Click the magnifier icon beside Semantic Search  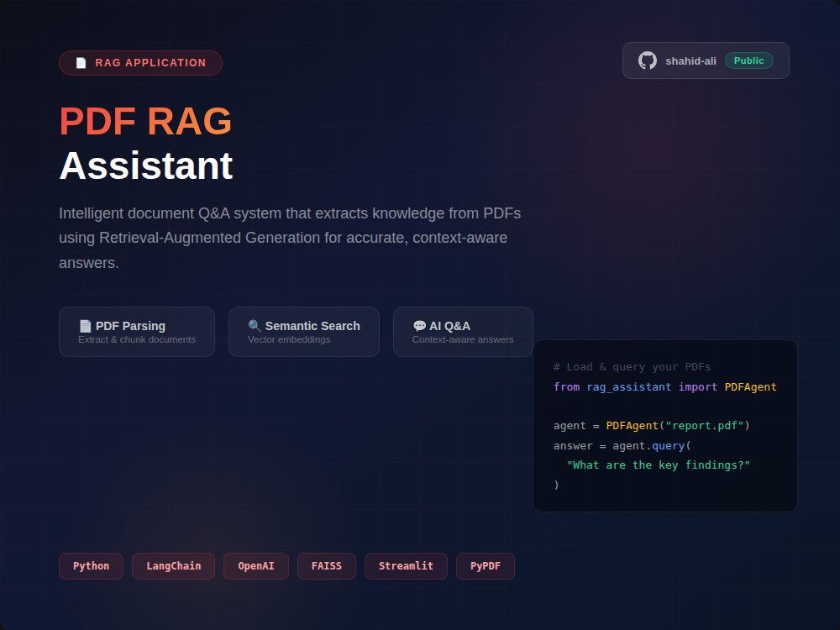point(255,326)
